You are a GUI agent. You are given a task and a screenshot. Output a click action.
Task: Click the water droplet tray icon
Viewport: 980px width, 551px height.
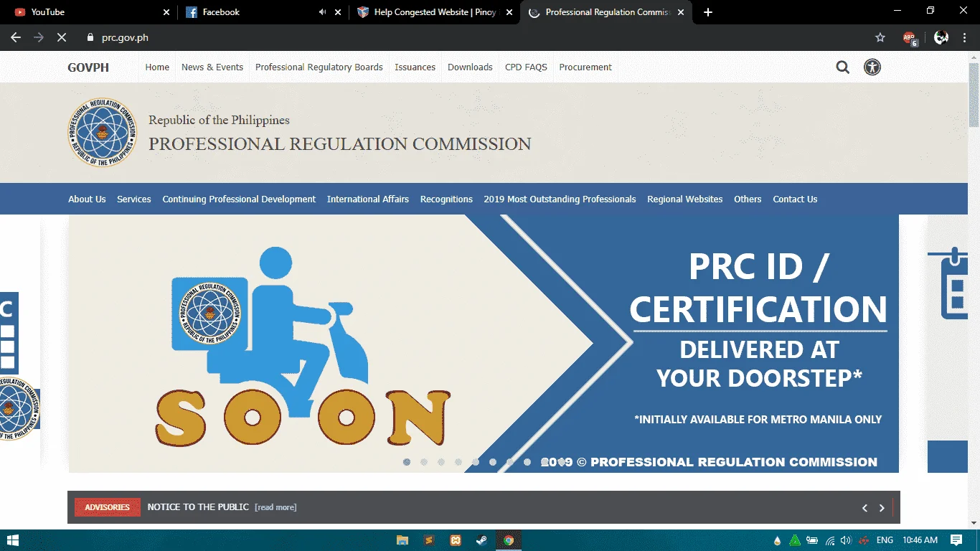(777, 540)
